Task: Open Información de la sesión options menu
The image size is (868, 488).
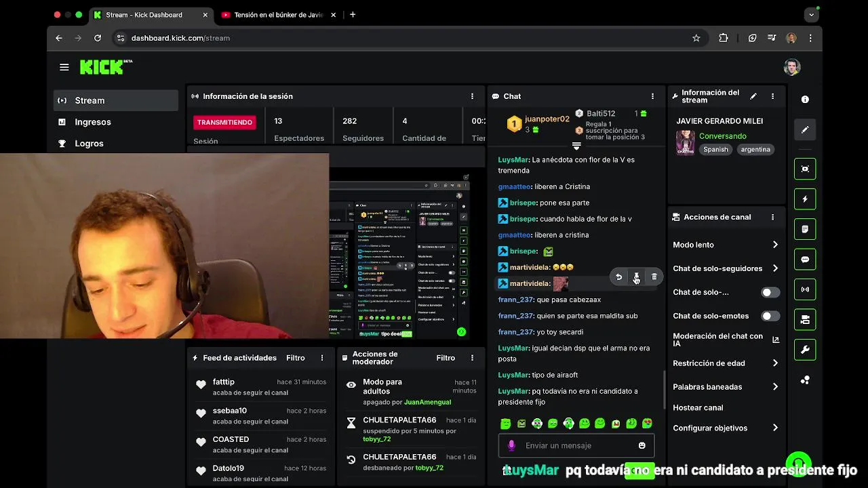Action: click(x=472, y=96)
